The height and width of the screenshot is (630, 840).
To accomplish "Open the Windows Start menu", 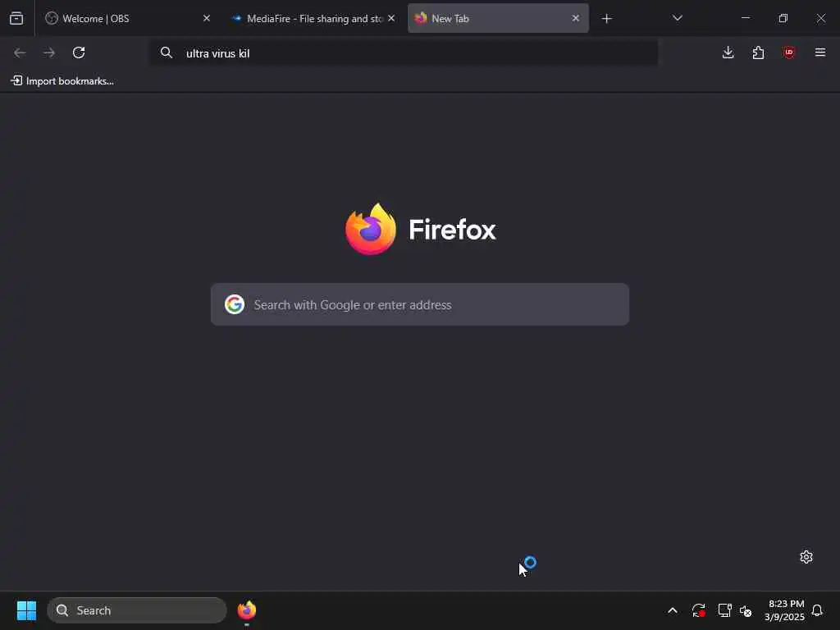I will (26, 610).
